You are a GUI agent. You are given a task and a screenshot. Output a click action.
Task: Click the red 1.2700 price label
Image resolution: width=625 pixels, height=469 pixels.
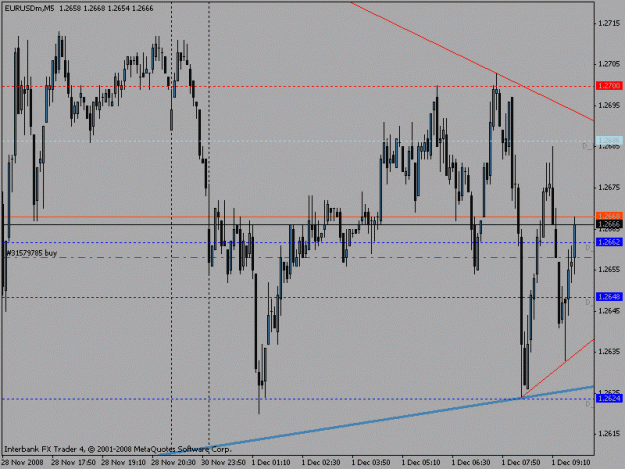[x=609, y=86]
